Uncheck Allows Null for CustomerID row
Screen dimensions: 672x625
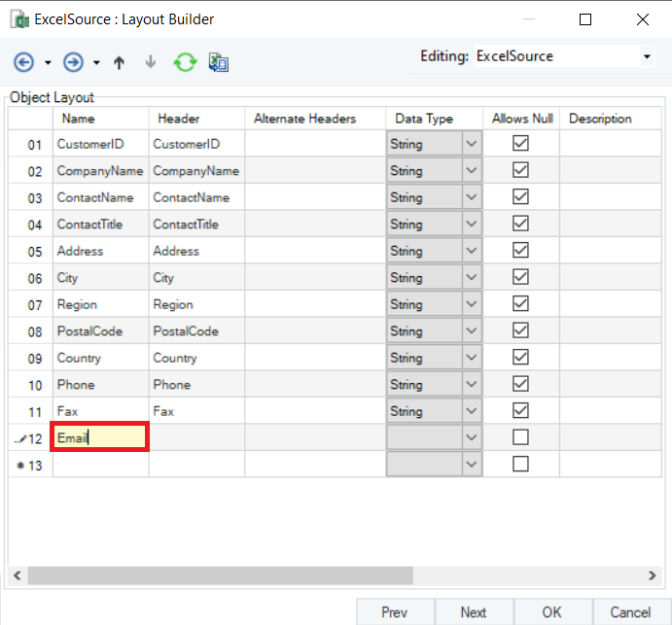521,144
